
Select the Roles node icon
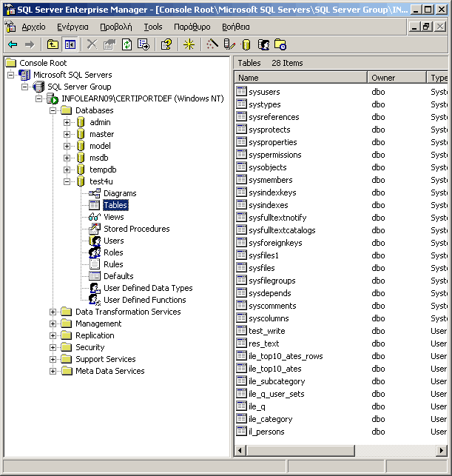pyautogui.click(x=95, y=252)
